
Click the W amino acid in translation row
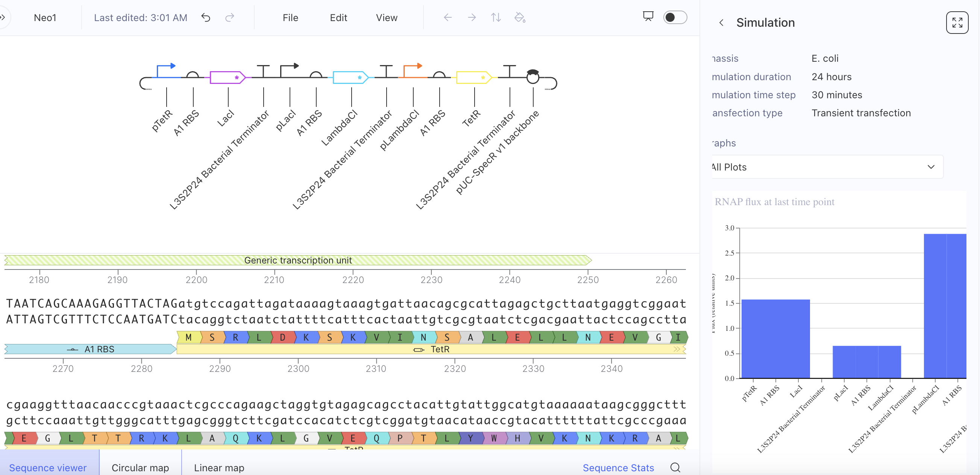[x=494, y=438]
